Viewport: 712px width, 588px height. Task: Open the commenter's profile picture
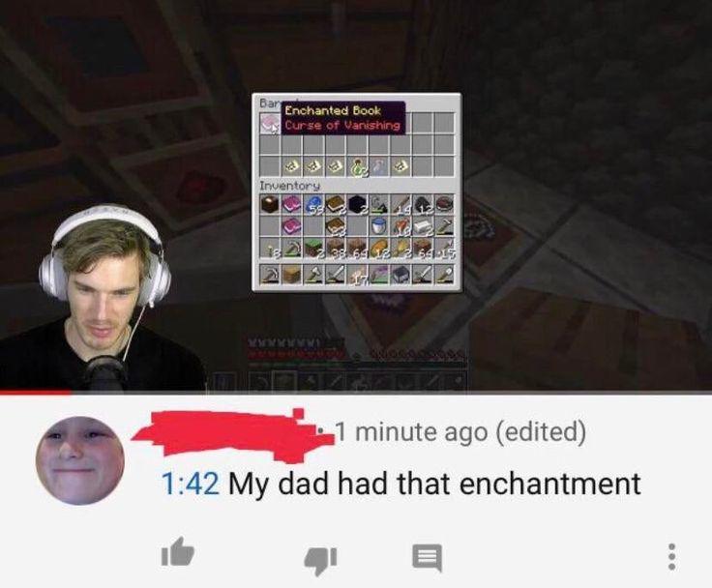pyautogui.click(x=80, y=460)
